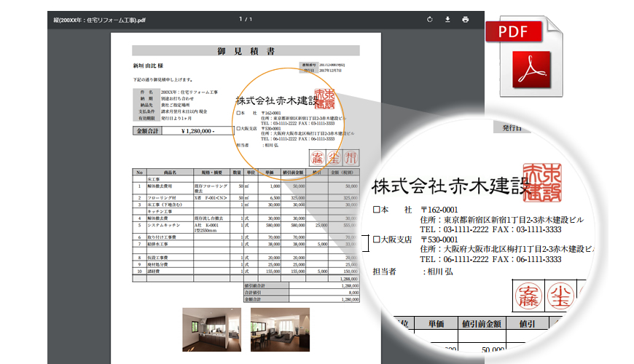Click the page indicator "1 / 1"
This screenshot has width=634, height=364.
[246, 19]
